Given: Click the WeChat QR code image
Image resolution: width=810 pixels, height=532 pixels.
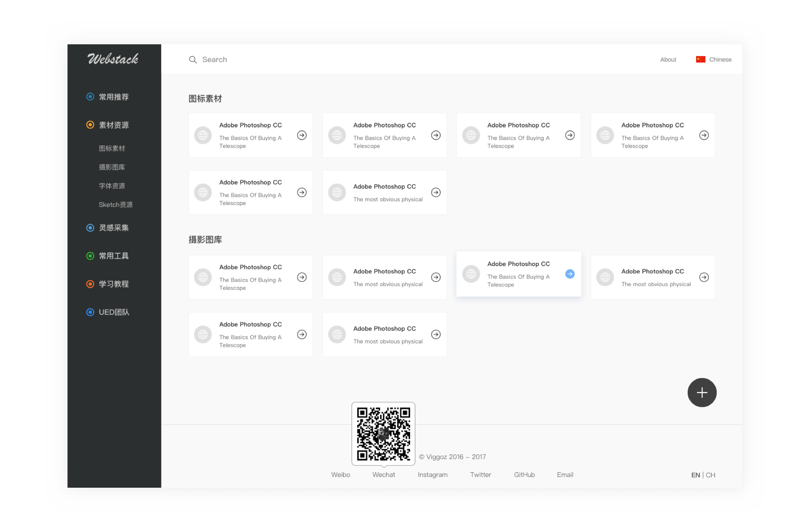Looking at the screenshot, I should coord(383,433).
